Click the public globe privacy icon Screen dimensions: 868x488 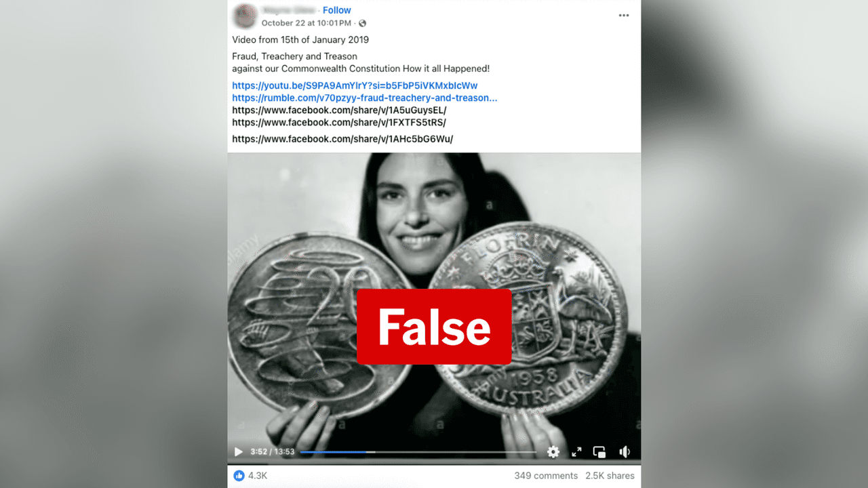click(x=362, y=23)
